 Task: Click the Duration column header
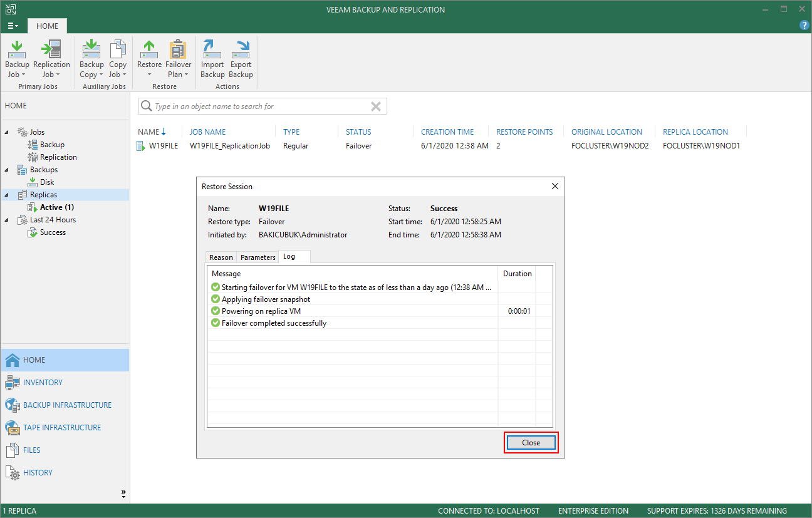517,274
